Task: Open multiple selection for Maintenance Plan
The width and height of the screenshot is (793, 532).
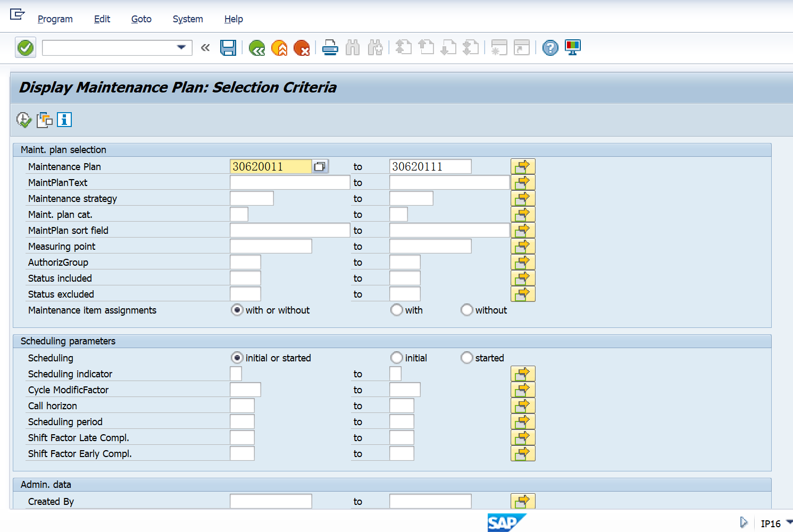Action: (523, 166)
